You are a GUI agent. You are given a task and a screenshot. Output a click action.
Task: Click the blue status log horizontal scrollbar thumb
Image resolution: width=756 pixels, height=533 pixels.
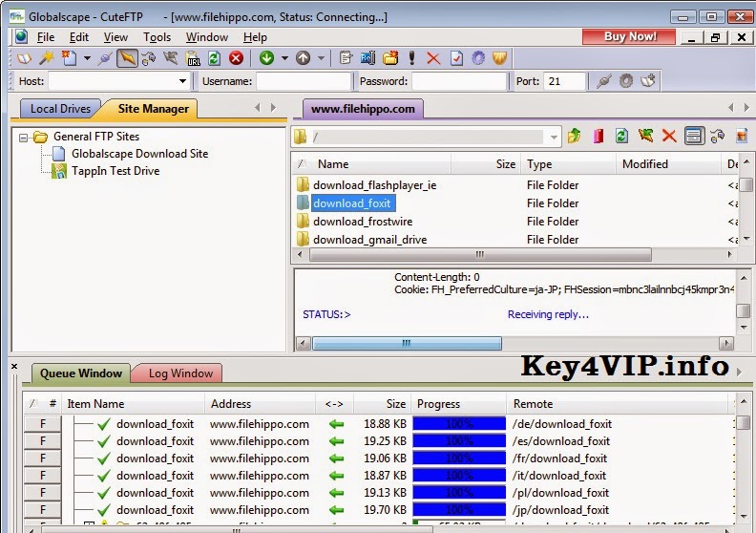point(407,343)
